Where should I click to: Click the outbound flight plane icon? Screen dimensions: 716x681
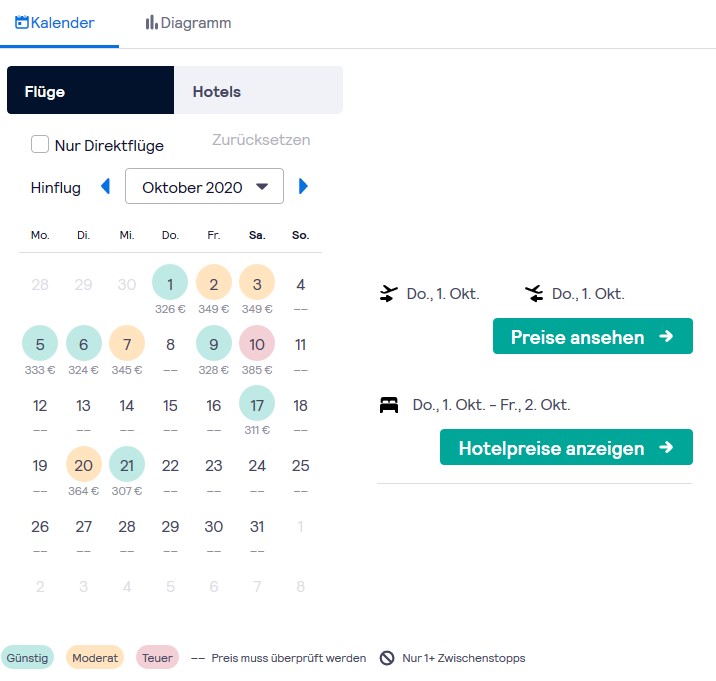click(x=389, y=294)
